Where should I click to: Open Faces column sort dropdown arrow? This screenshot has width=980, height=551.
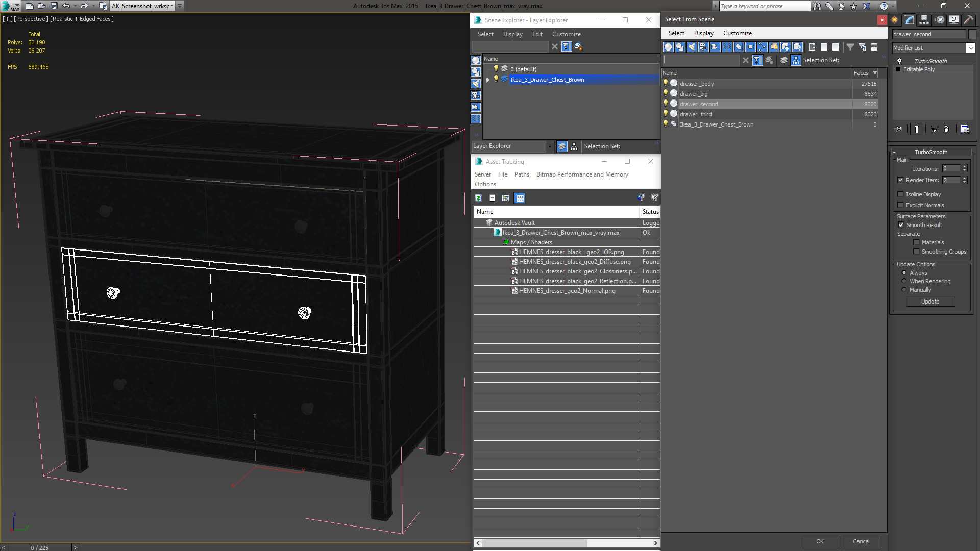click(x=875, y=73)
